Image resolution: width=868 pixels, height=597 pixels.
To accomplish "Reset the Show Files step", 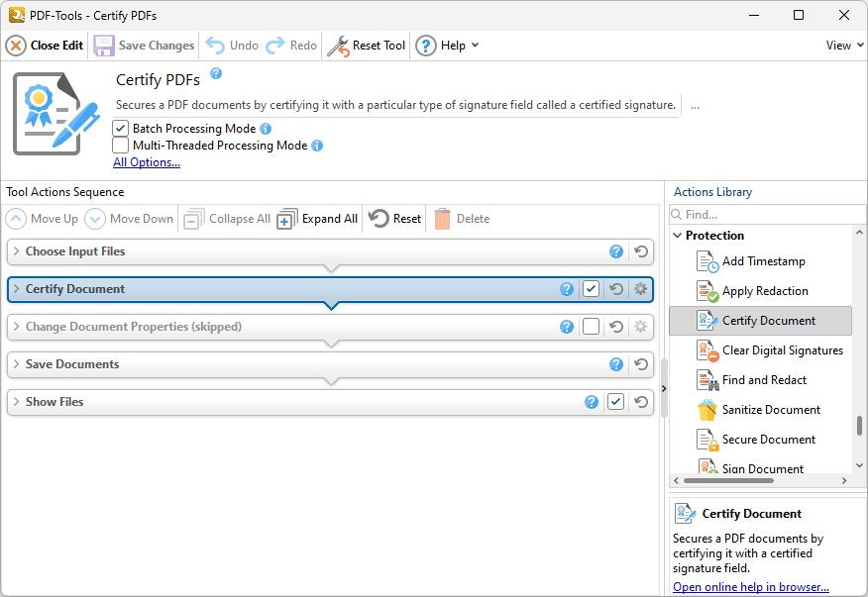I will pyautogui.click(x=641, y=402).
